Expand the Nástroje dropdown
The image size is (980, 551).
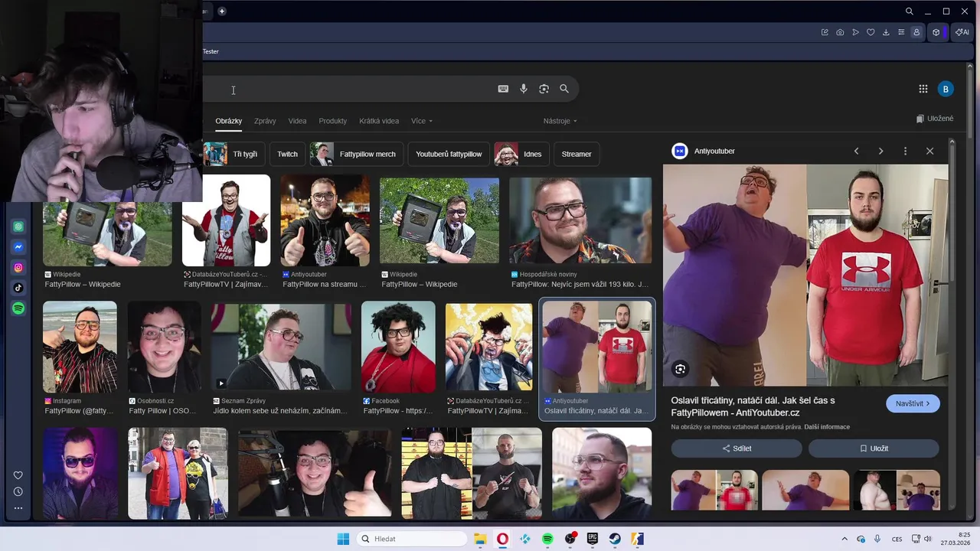[x=560, y=121]
